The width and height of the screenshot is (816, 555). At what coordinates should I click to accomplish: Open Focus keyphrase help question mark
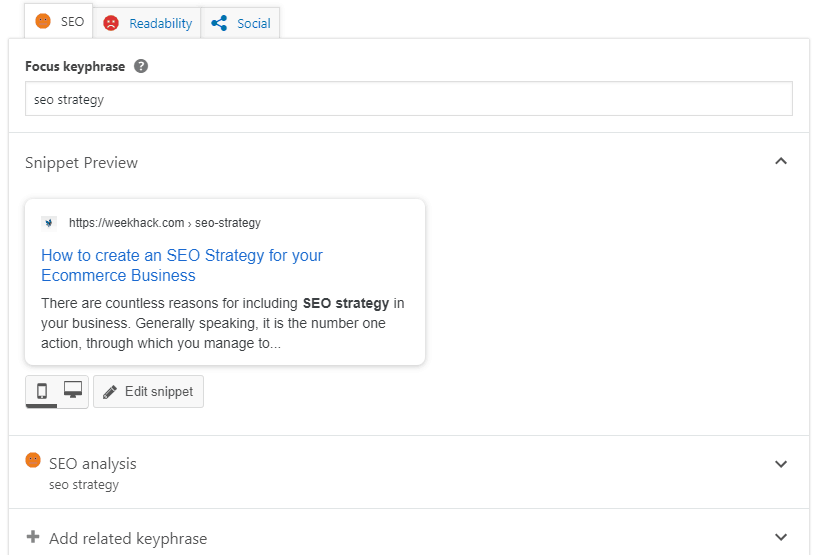(x=141, y=66)
